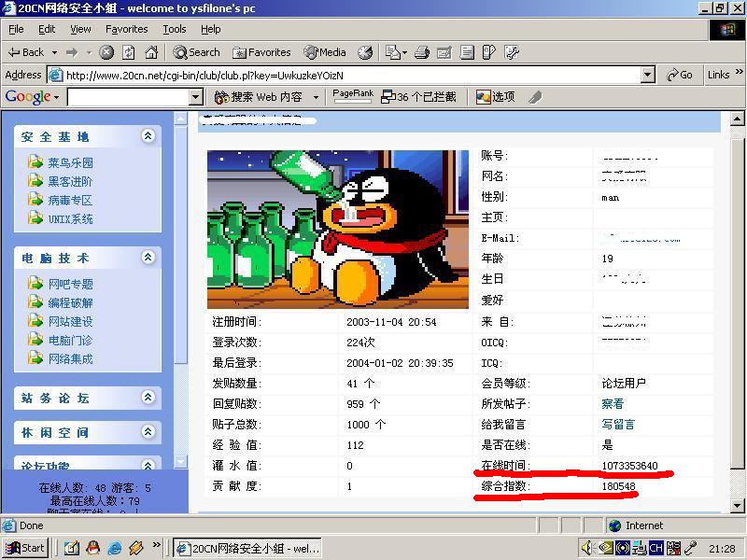Open the 黑客进阶 sidebar link
Viewport: 747px width, 560px height.
click(71, 181)
